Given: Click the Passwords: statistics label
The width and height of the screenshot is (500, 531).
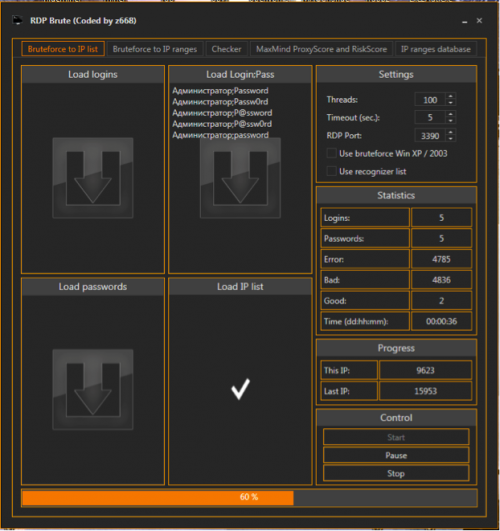Looking at the screenshot, I should [x=344, y=239].
